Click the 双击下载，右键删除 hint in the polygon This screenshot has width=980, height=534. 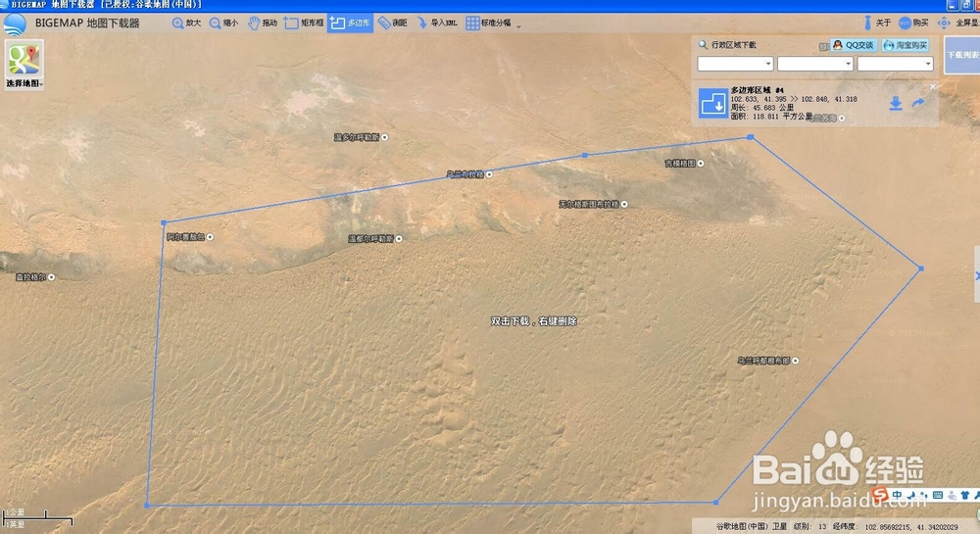(534, 321)
